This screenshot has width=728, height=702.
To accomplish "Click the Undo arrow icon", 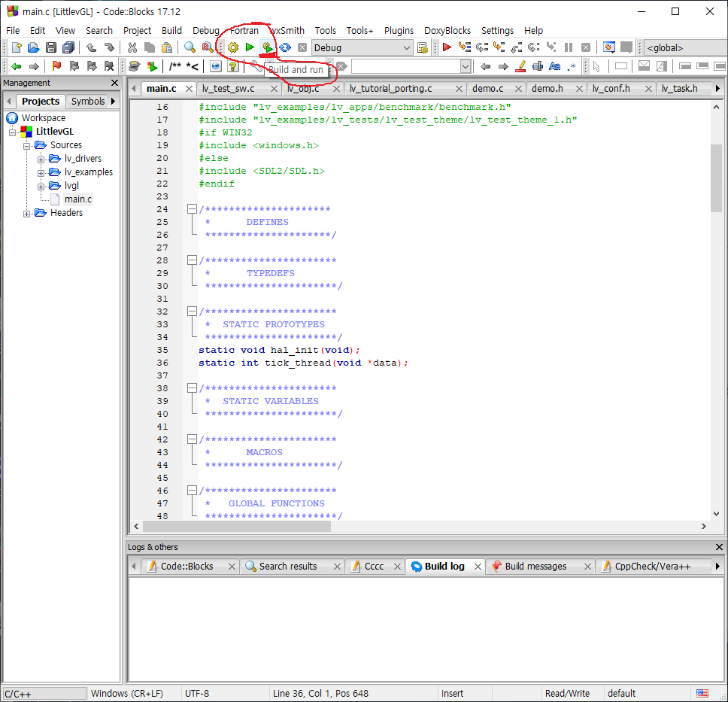I will point(92,47).
